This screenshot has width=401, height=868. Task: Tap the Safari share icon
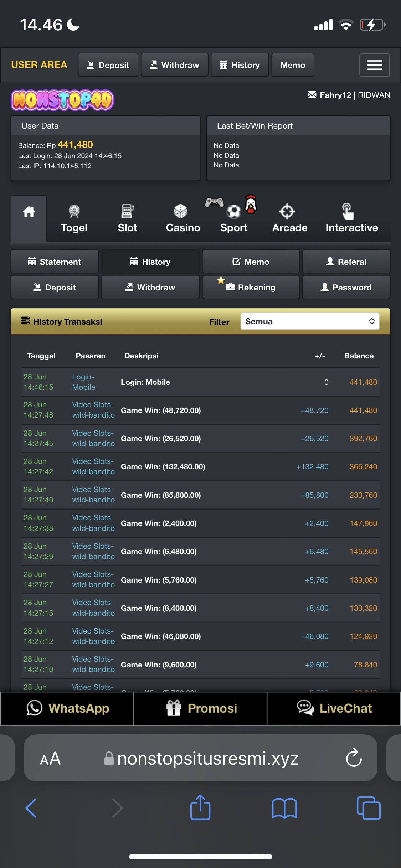tap(200, 807)
